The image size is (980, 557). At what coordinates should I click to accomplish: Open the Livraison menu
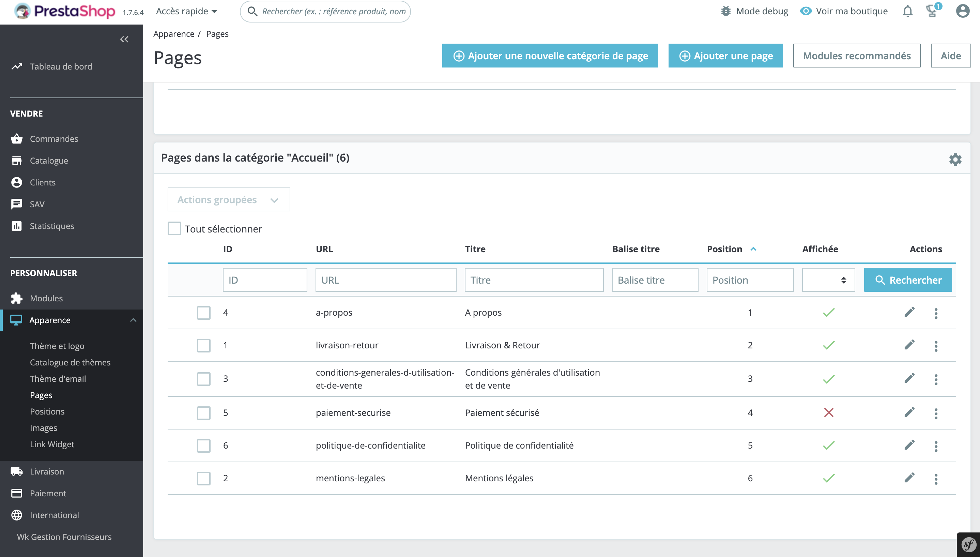pos(47,471)
